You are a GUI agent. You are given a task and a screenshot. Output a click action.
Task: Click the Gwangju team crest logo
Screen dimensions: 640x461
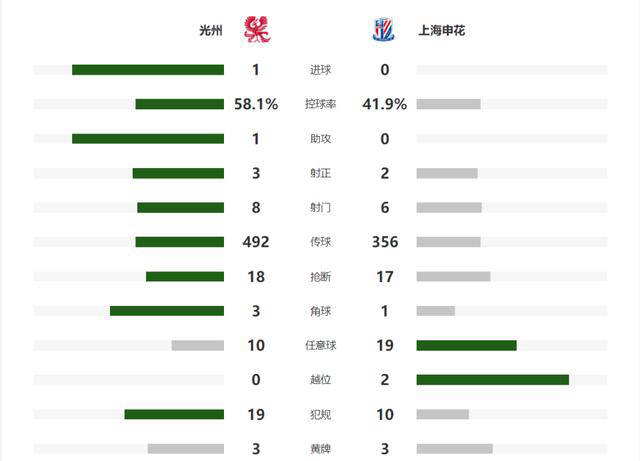coord(257,30)
